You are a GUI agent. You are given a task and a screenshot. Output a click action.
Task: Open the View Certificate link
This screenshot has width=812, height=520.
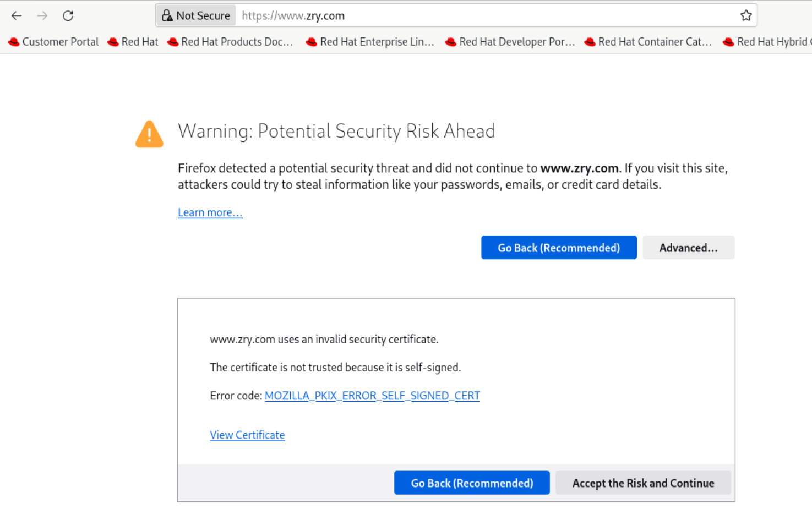[247, 435]
